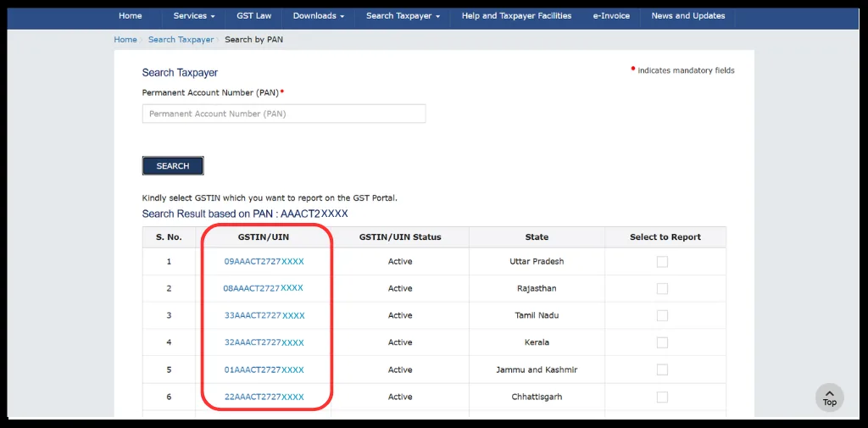Tick Select to Report for Rajasthan
Viewport: 868px width, 428px height.
click(662, 288)
